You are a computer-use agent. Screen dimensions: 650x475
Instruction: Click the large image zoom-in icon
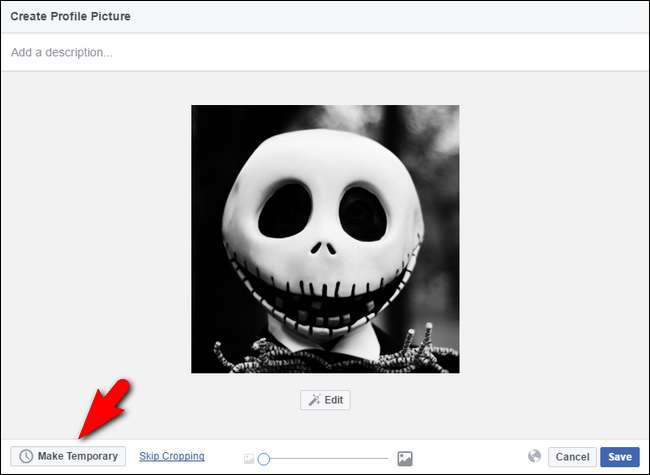(x=405, y=458)
